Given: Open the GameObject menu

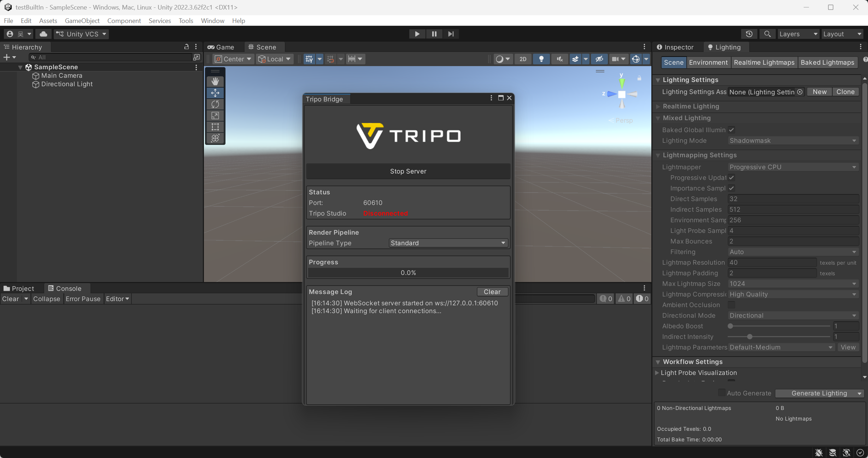Looking at the screenshot, I should click(82, 20).
